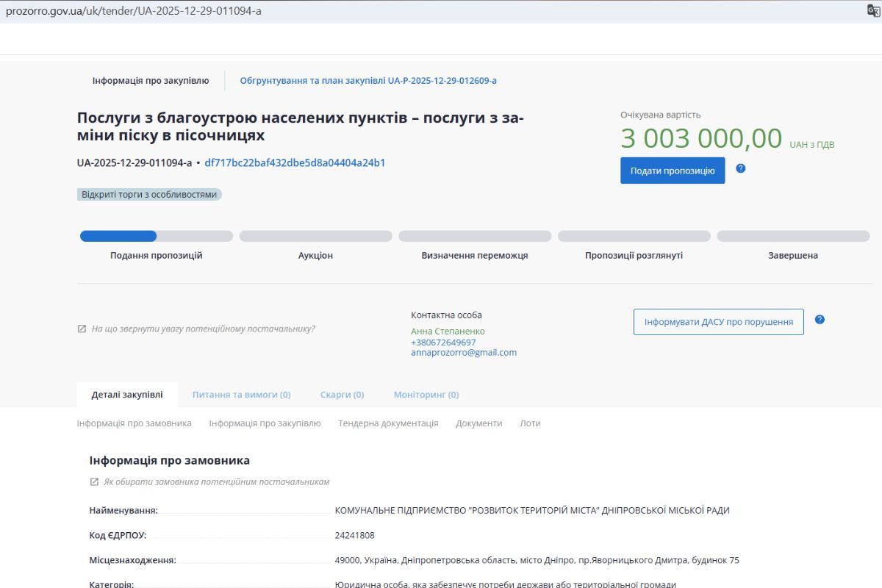882x588 pixels.
Task: Click external-link icon before 'На що звернути увагу'
Action: [81, 329]
